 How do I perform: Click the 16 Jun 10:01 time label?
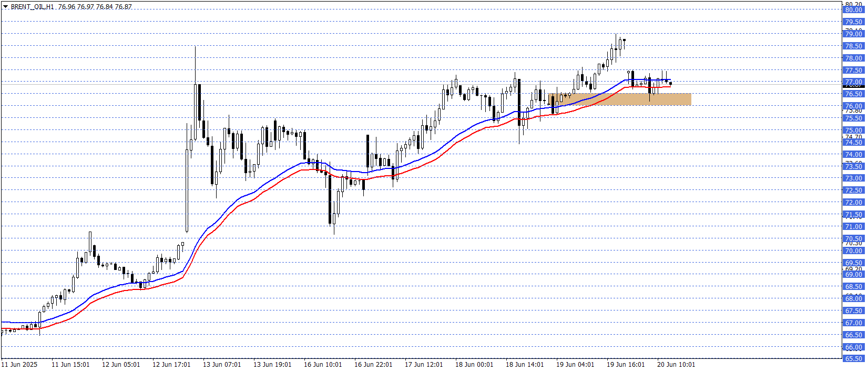click(x=323, y=365)
